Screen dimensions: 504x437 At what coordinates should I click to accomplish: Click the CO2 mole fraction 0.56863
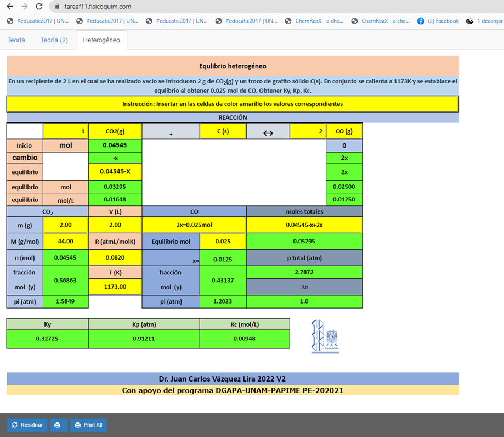(66, 281)
